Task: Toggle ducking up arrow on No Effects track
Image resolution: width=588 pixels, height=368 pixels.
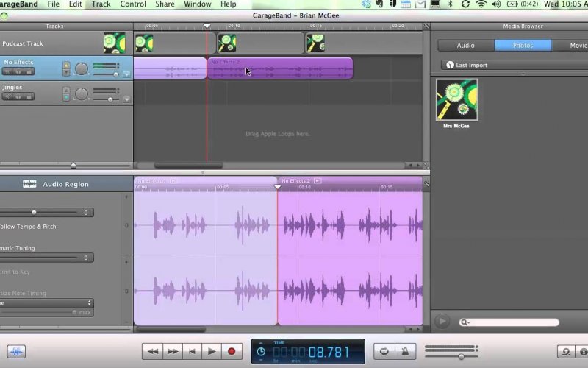Action: coord(66,65)
